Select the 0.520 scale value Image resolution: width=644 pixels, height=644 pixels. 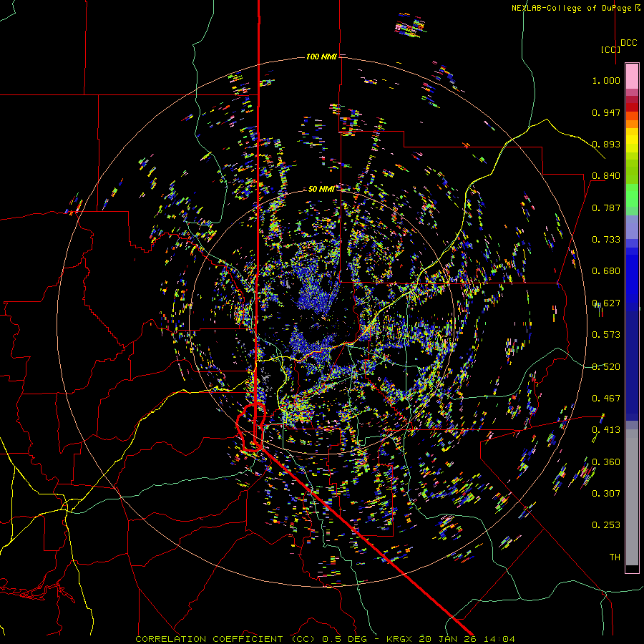pos(606,367)
